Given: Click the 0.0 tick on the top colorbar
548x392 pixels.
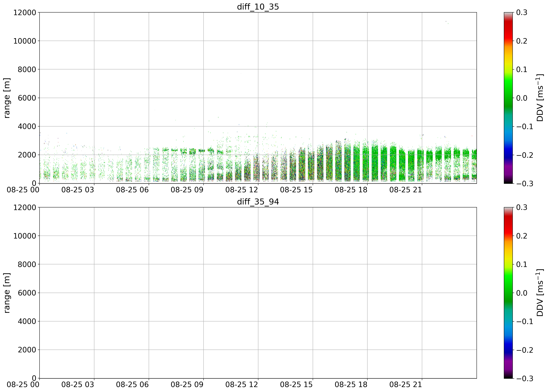Looking at the screenshot, I should (x=522, y=98).
